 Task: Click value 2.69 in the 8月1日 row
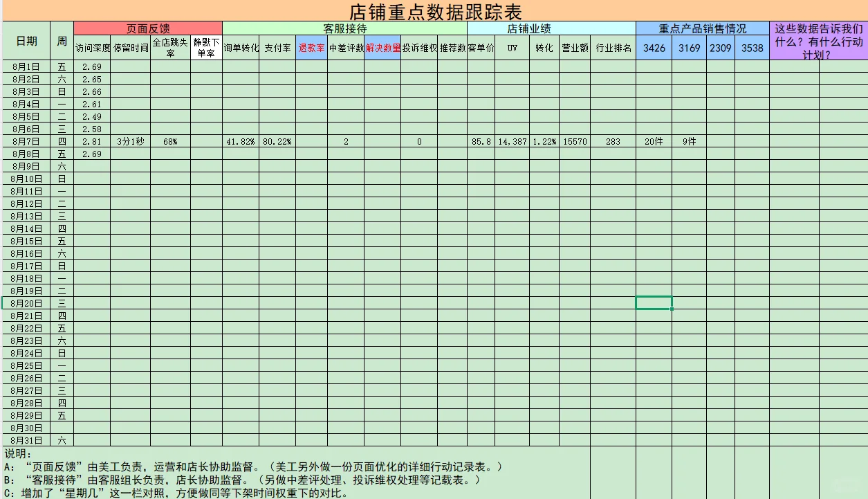[x=92, y=67]
